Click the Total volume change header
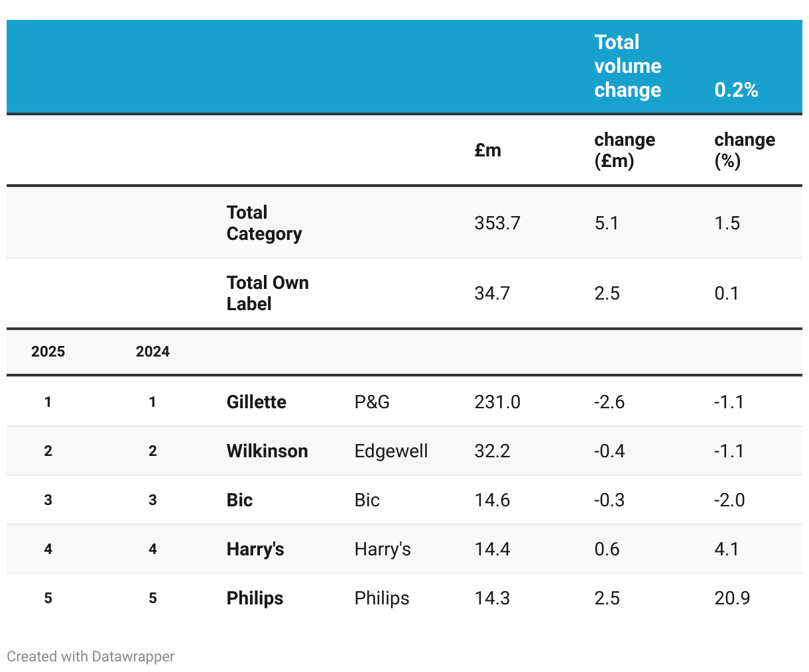This screenshot has width=809, height=672. click(627, 66)
